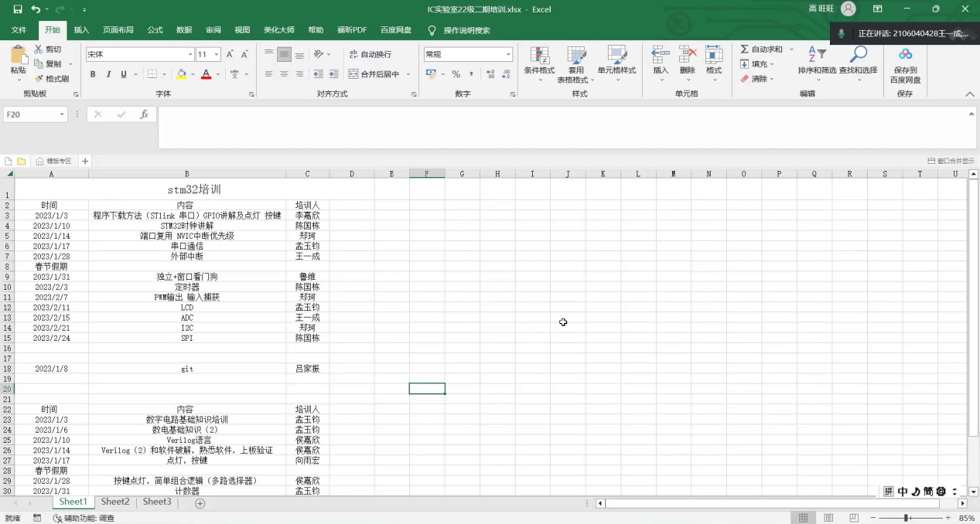Expand the number format dropdown (常规)
This screenshot has height=524, width=980.
508,55
